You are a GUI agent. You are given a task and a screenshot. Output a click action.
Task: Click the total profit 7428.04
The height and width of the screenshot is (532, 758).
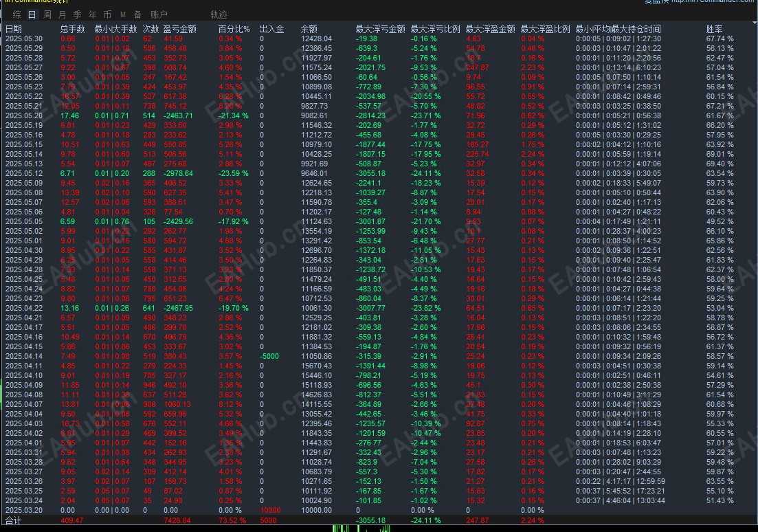point(177,521)
